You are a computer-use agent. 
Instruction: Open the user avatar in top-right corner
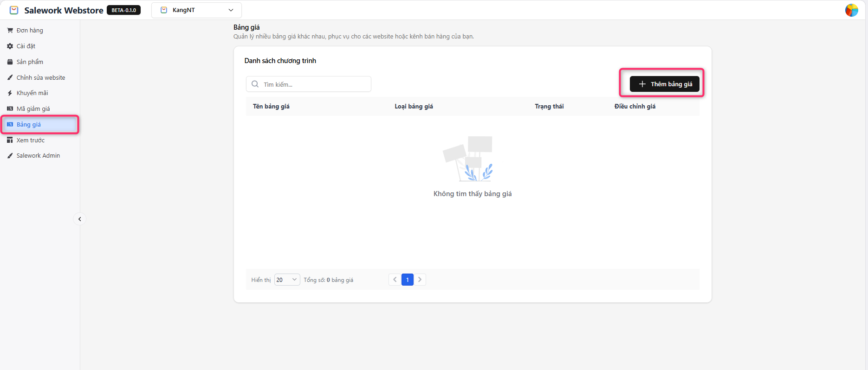pos(851,10)
